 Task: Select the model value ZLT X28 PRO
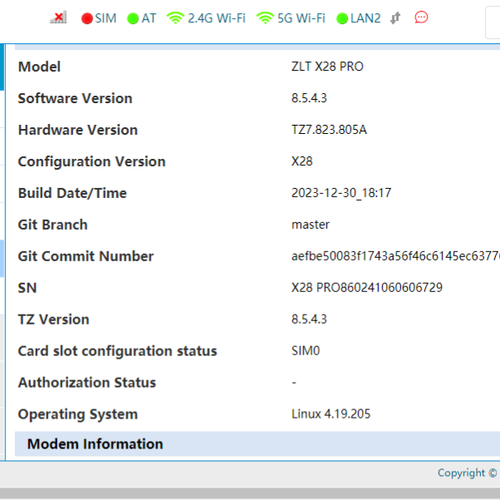pos(327,67)
